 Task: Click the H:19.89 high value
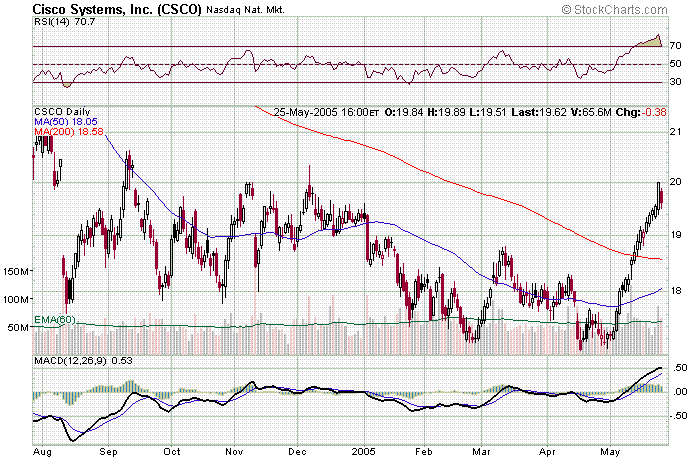tap(446, 112)
